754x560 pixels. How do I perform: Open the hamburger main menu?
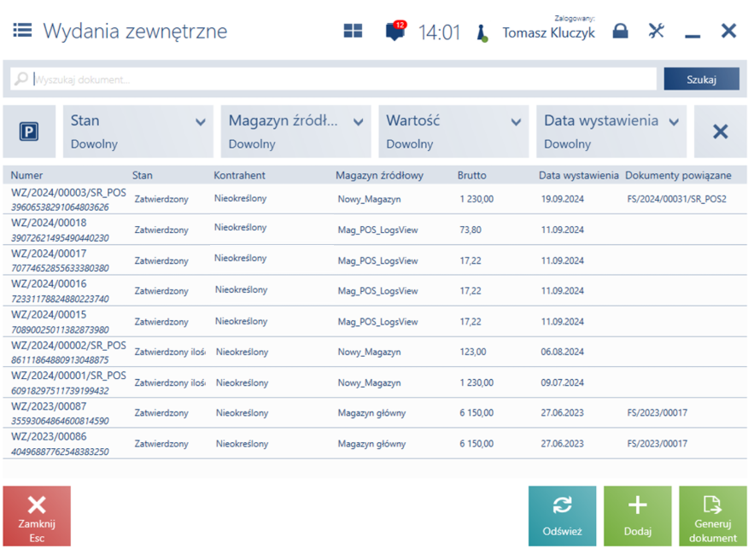point(22,31)
